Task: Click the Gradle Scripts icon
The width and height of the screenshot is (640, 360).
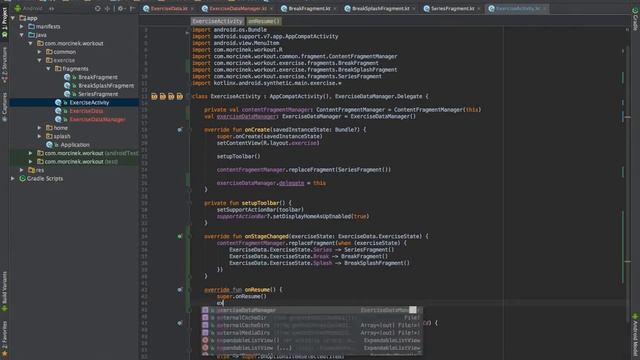Action: [22, 178]
